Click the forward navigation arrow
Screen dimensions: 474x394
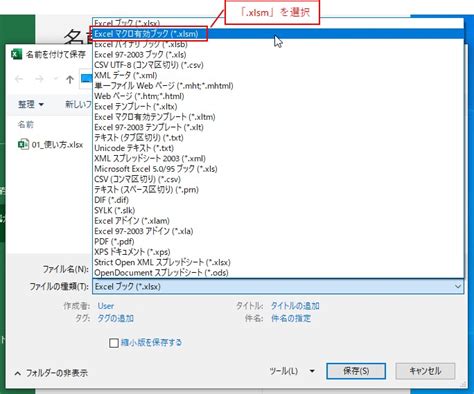point(39,79)
